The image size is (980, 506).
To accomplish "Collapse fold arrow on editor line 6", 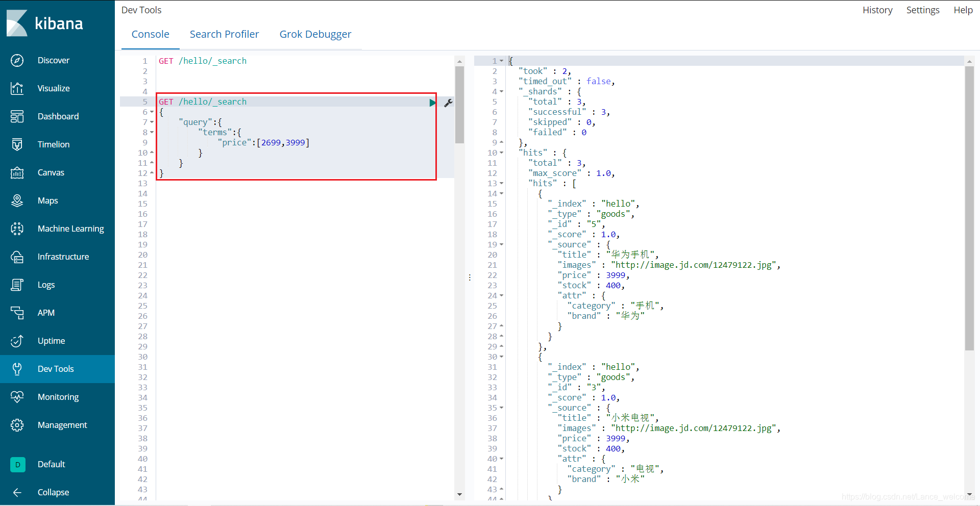I will coord(152,112).
